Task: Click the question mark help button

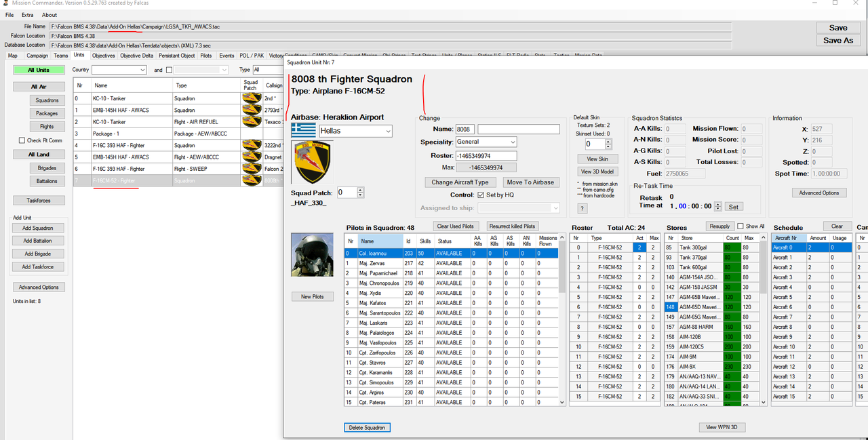Action: coord(582,208)
